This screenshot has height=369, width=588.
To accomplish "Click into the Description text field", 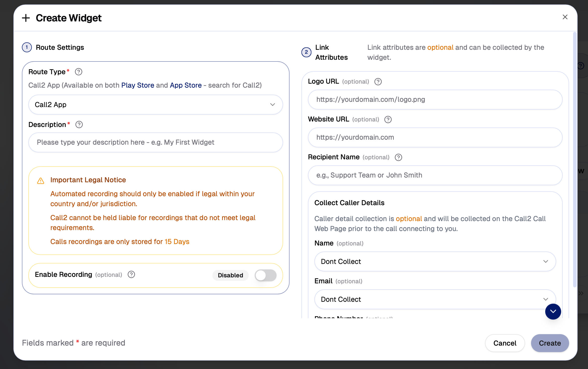I will (155, 142).
